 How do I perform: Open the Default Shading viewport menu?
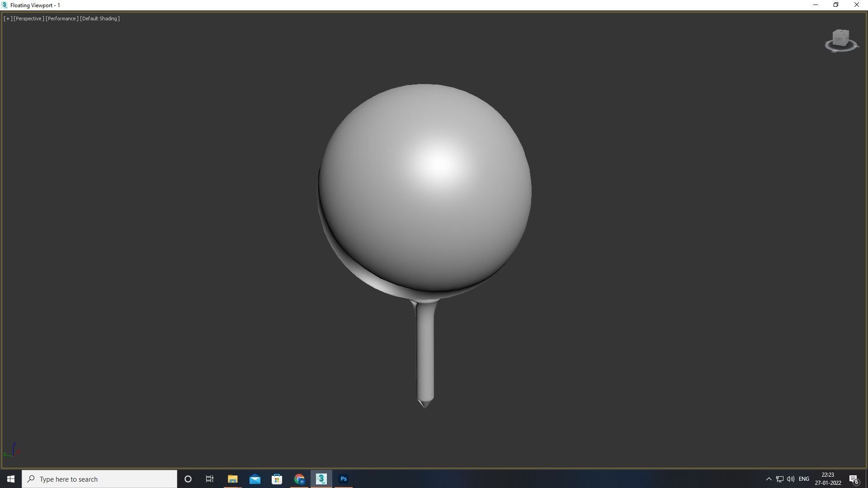coord(99,19)
